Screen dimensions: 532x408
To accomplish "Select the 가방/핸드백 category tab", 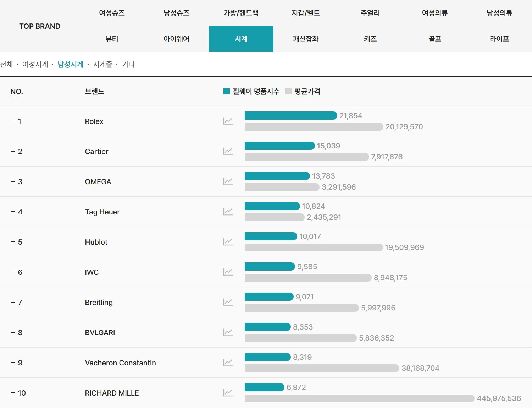I will pyautogui.click(x=241, y=13).
